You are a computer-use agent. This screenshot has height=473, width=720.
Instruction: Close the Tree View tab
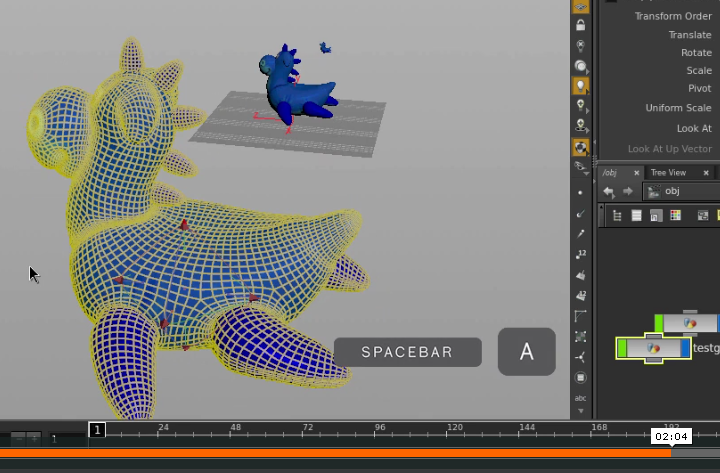(706, 173)
